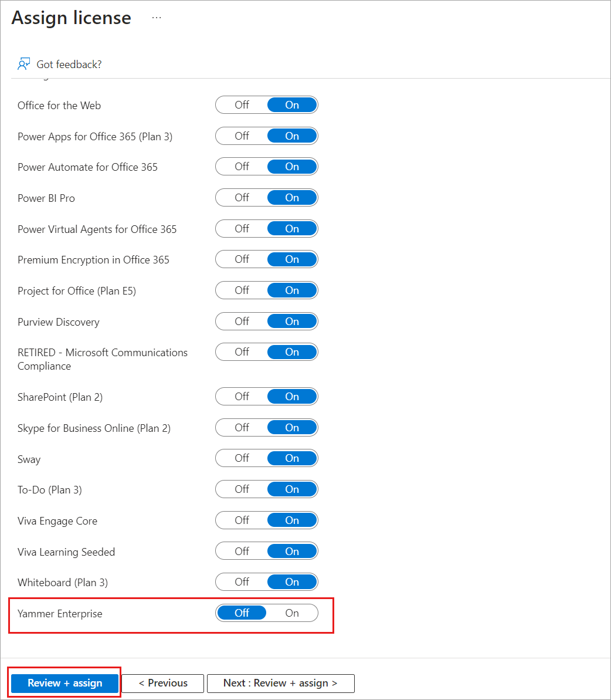The width and height of the screenshot is (611, 700).
Task: Click the blue Review + assign button
Action: (x=65, y=683)
